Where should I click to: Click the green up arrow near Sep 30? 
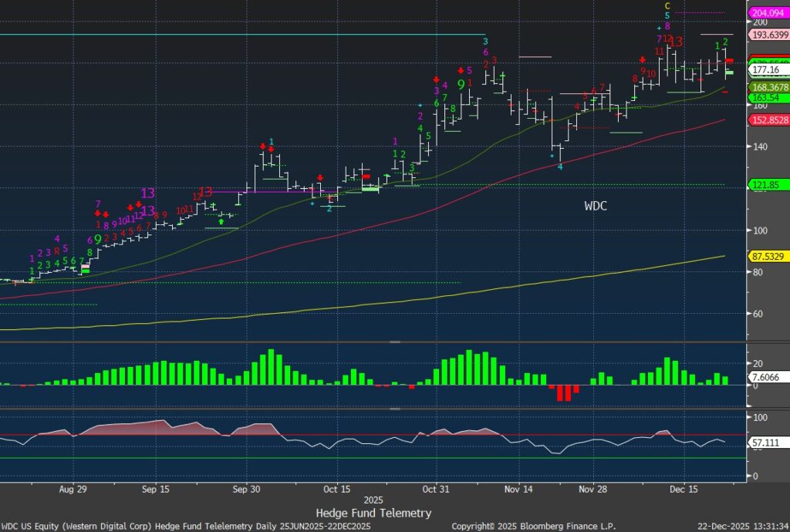[x=221, y=221]
